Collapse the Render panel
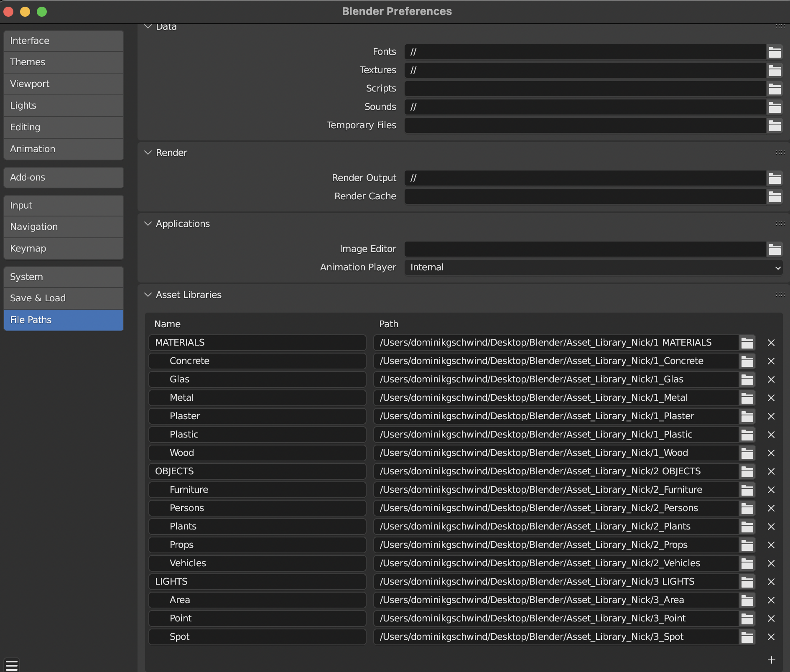This screenshot has width=790, height=672. [x=148, y=153]
